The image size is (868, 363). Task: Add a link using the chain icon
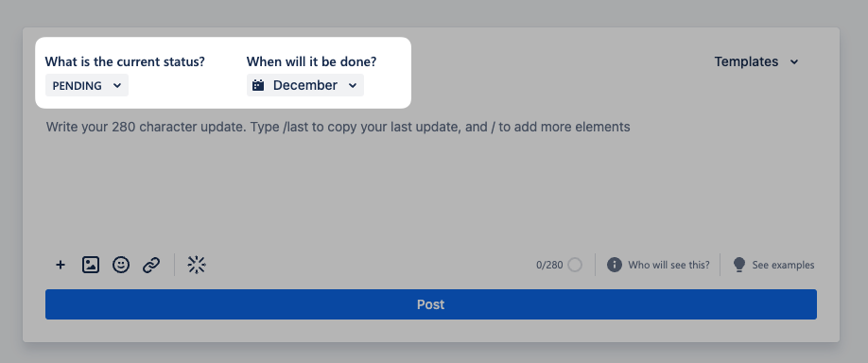(151, 265)
